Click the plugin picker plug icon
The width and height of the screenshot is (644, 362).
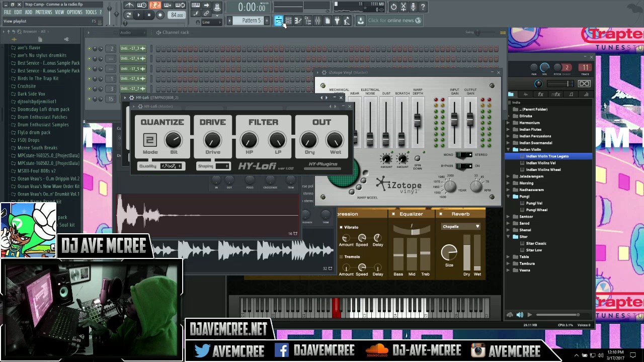[337, 21]
